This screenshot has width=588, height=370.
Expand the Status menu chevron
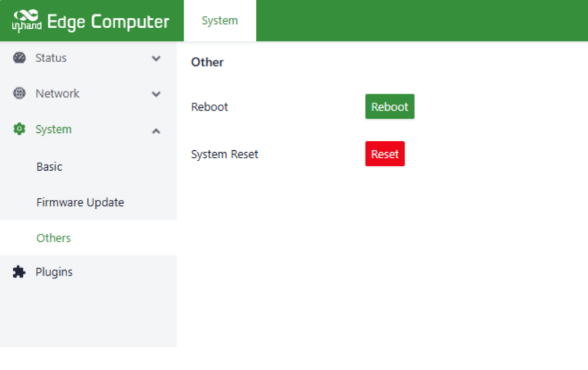[156, 59]
